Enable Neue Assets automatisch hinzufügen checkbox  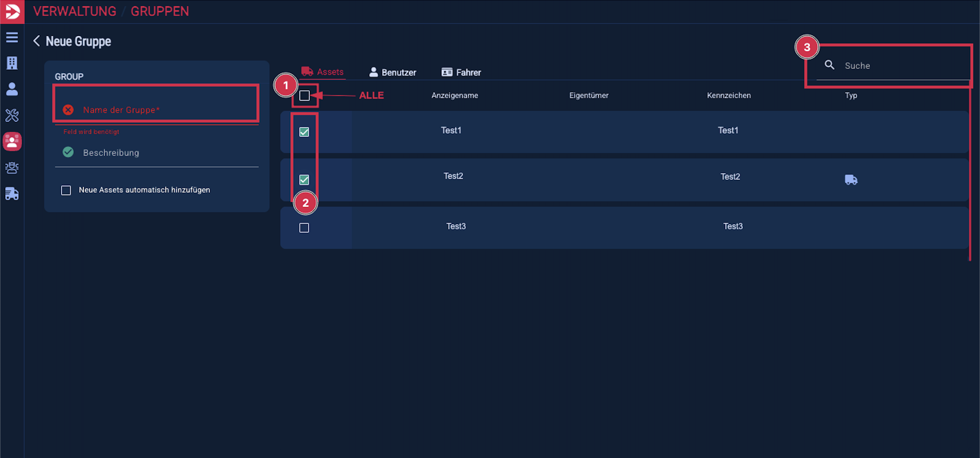click(x=66, y=190)
